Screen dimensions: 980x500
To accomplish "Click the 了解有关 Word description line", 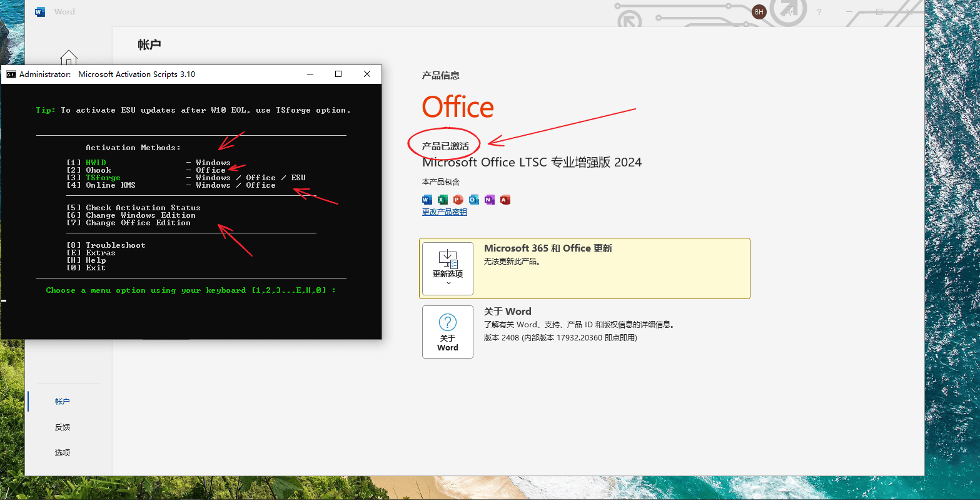I will (x=579, y=325).
